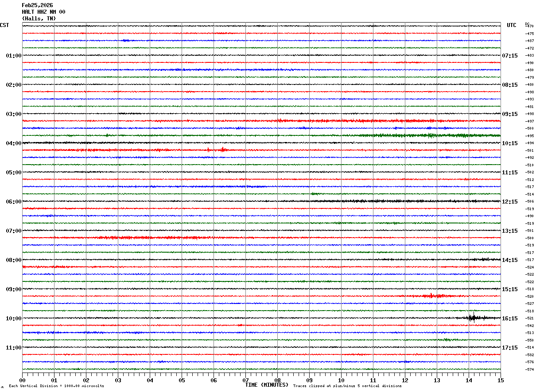Viewport: 536px width, 392px height.
Task: Select minute tick label 05 on the axis
Action: 182,380
